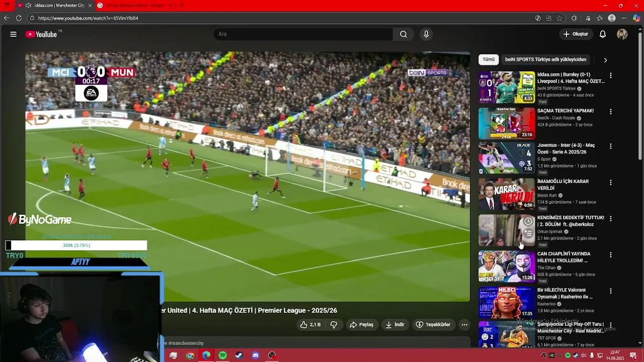Open İMAMOĞLU İÇİN KARAR VERİLDİ title

click(563, 185)
